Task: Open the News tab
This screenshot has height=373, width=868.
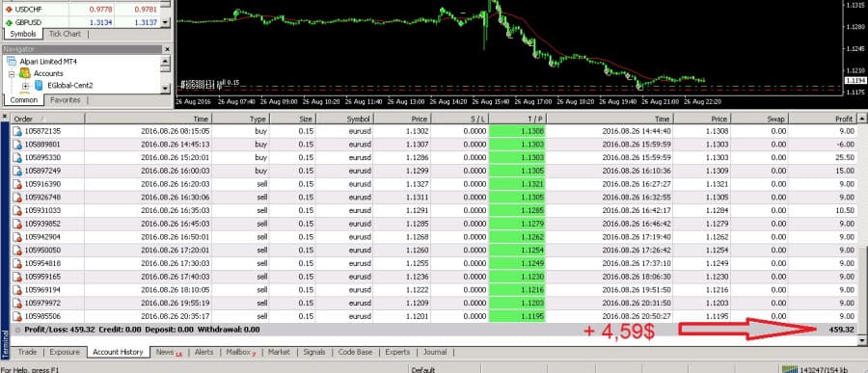Action: point(169,352)
